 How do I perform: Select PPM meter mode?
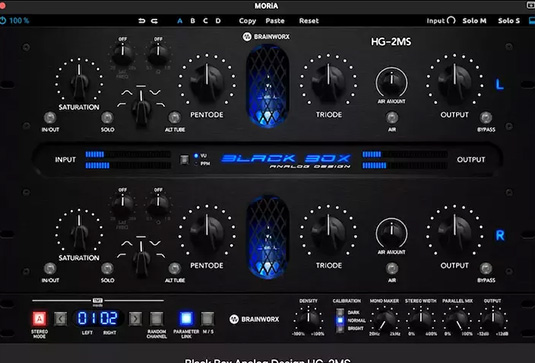(x=201, y=163)
